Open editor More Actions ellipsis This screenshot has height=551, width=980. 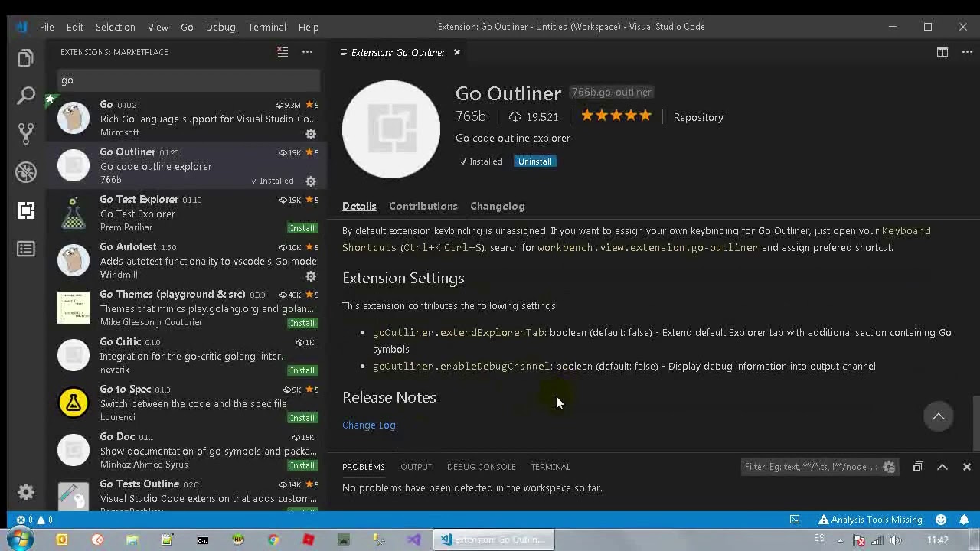point(967,52)
